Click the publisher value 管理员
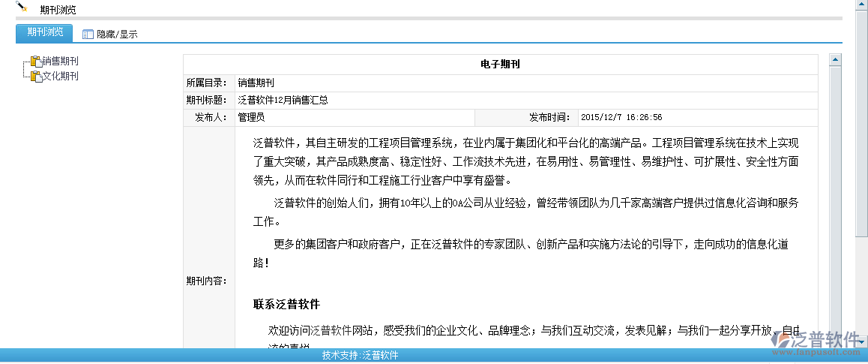 pos(251,117)
